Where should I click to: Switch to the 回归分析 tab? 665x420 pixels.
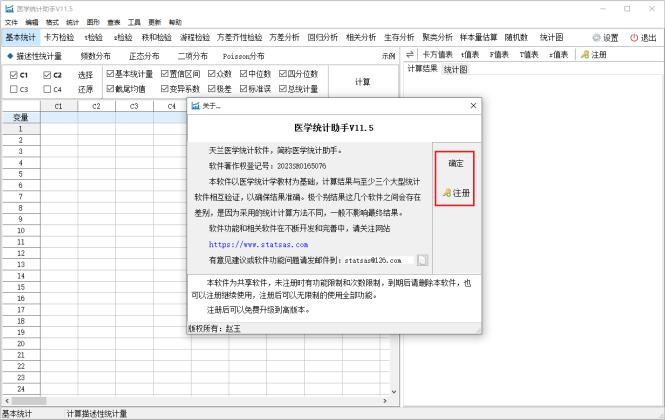[323, 37]
